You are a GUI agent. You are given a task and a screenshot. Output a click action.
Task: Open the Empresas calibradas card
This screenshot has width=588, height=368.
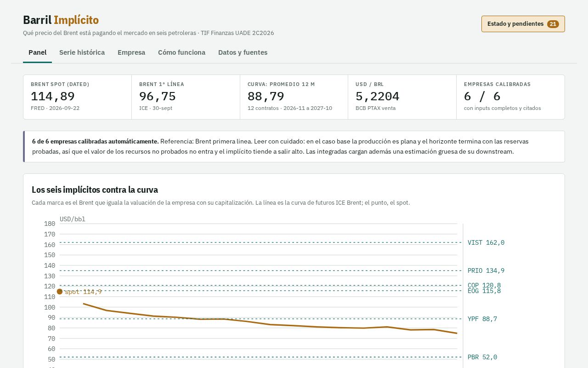(510, 97)
